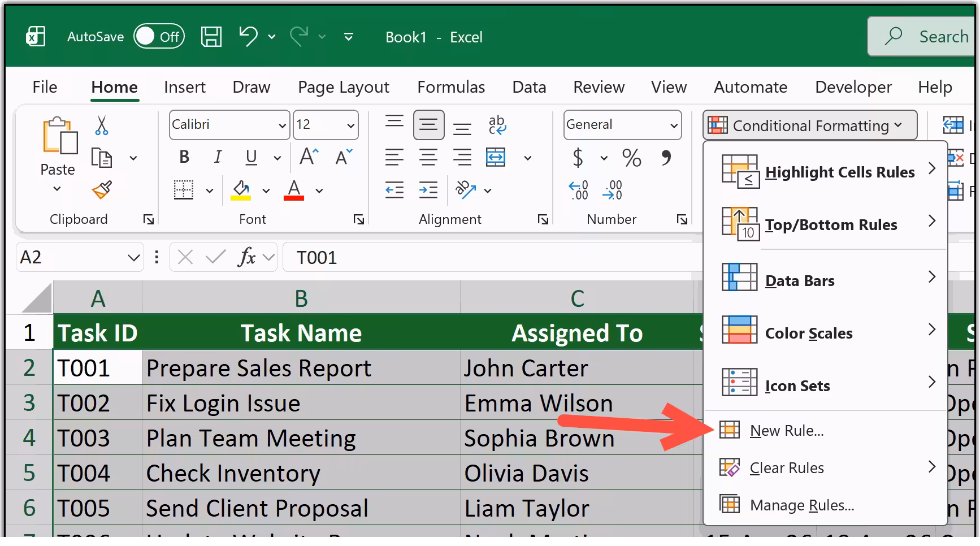Toggle Wrap Text icon
This screenshot has height=546, width=980.
coord(497,125)
